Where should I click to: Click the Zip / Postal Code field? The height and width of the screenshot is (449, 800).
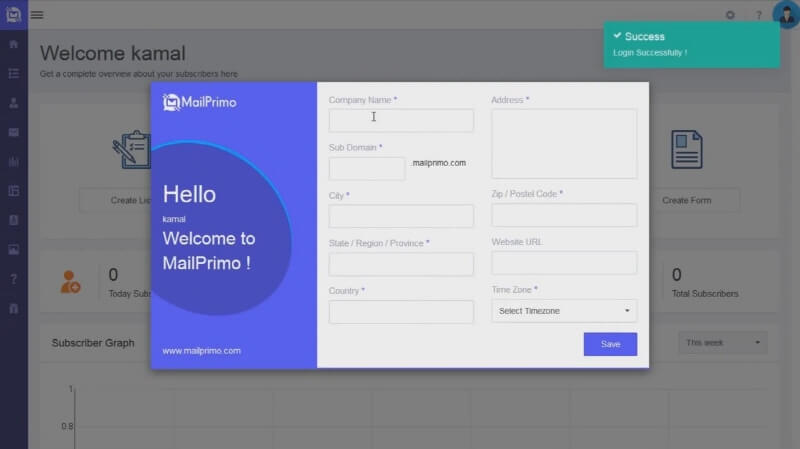564,215
